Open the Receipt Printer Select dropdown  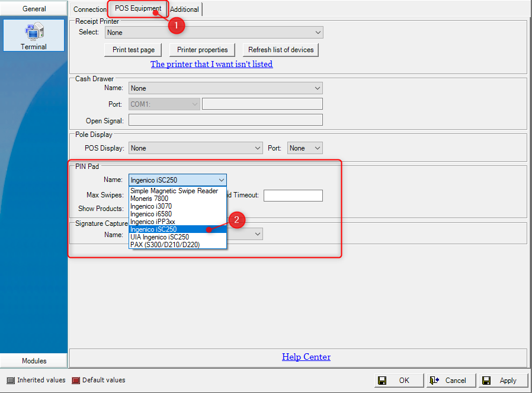coord(214,33)
